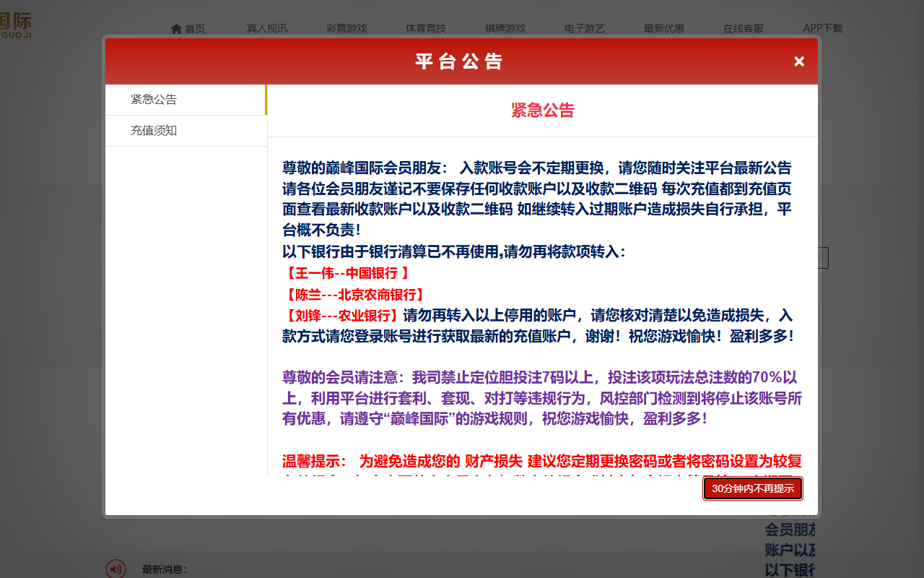Open the 充值须知 sidebar tab

186,131
